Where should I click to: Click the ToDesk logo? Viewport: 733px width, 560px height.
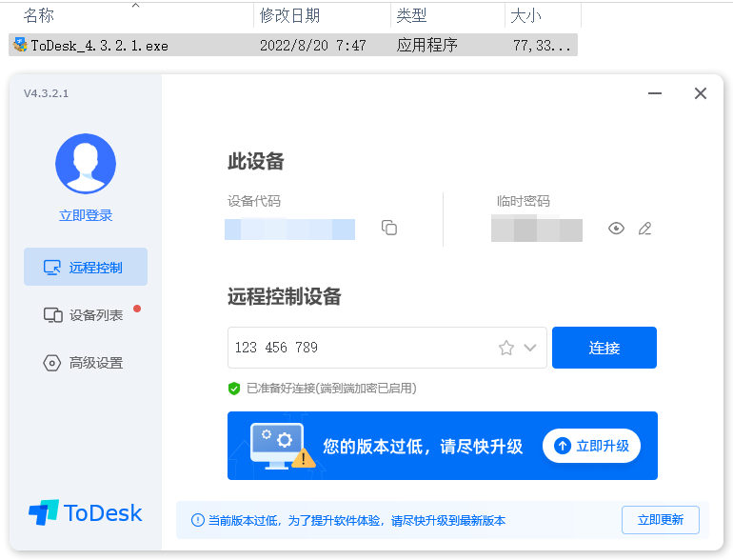point(85,512)
